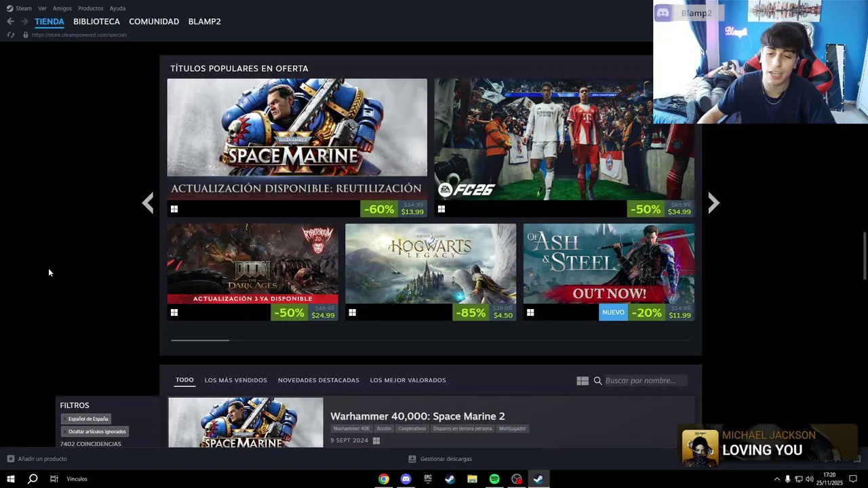Open the BLAMP2 profile section
The width and height of the screenshot is (868, 488).
tap(204, 22)
